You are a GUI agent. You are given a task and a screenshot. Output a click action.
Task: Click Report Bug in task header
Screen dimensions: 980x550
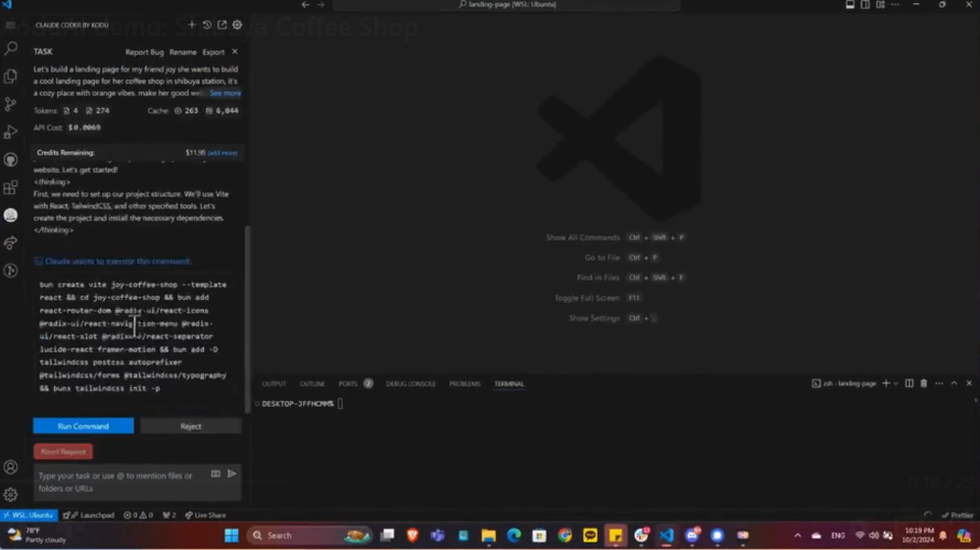pos(144,53)
